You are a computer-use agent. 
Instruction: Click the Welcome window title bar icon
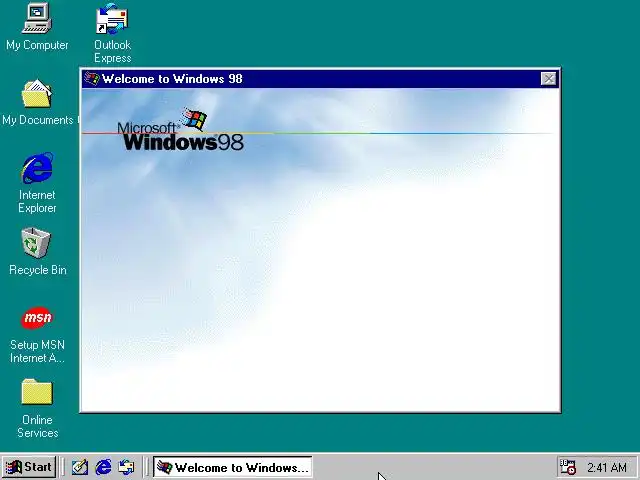click(x=91, y=78)
